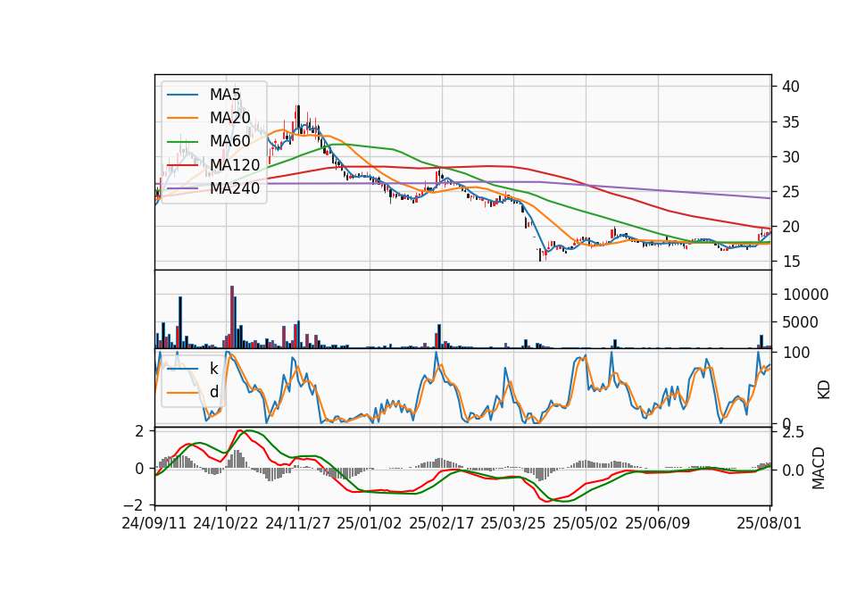
Task: Click the 24/10/22 date axis label
Action: [226, 523]
